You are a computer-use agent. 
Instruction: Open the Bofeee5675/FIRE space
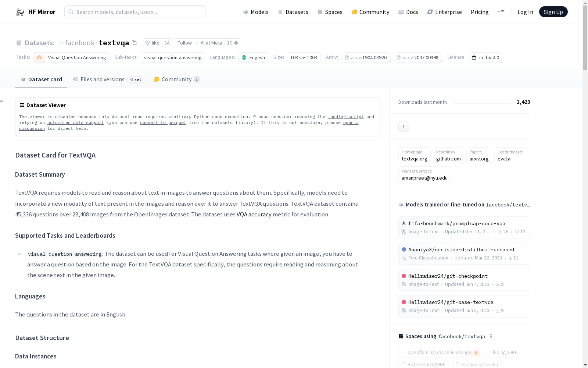[423, 364]
